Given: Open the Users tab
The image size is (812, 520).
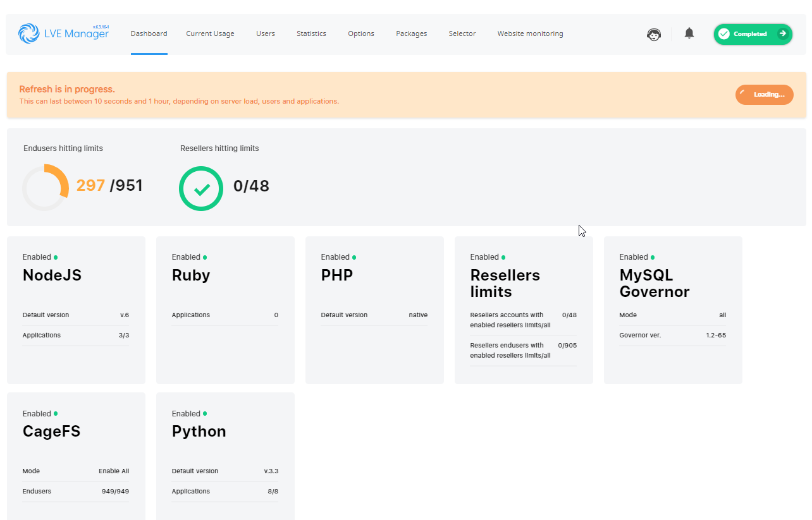Looking at the screenshot, I should point(265,33).
